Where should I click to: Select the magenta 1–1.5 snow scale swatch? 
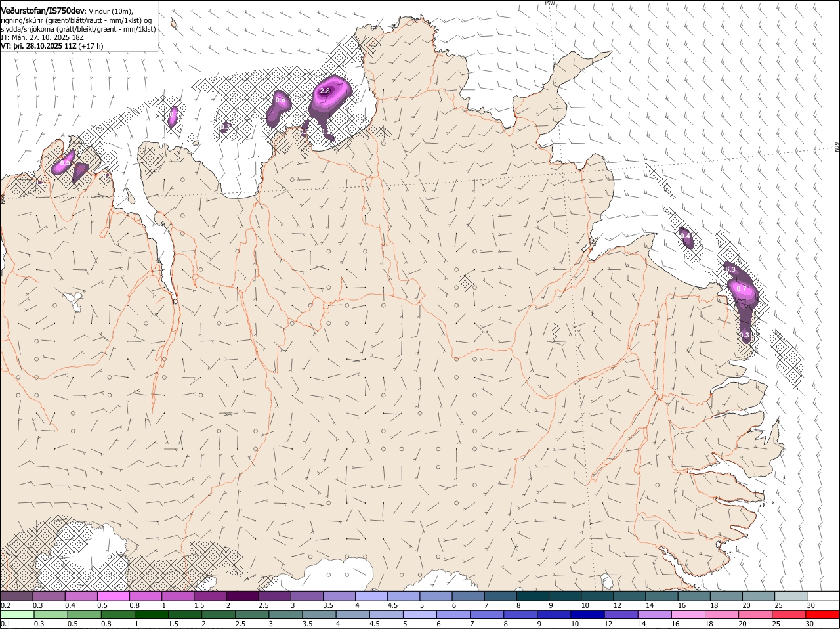point(178,596)
